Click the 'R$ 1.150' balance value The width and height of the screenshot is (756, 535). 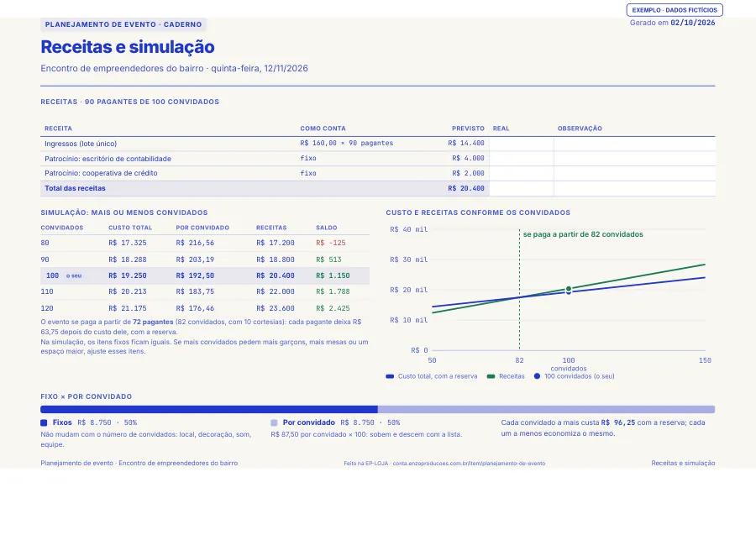[333, 275]
